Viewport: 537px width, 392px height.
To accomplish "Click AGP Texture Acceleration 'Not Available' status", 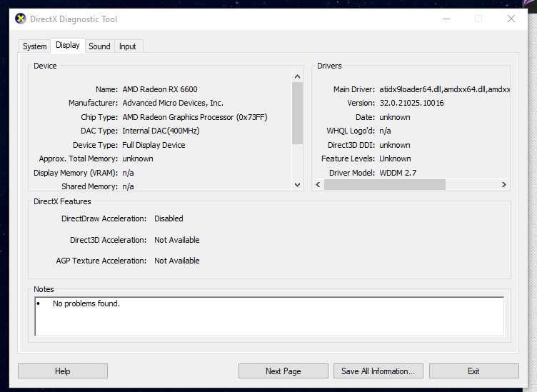I will 177,261.
